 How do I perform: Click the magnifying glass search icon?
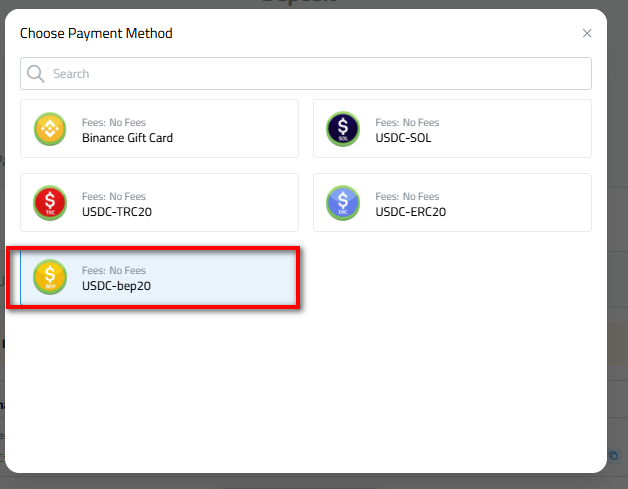point(36,74)
